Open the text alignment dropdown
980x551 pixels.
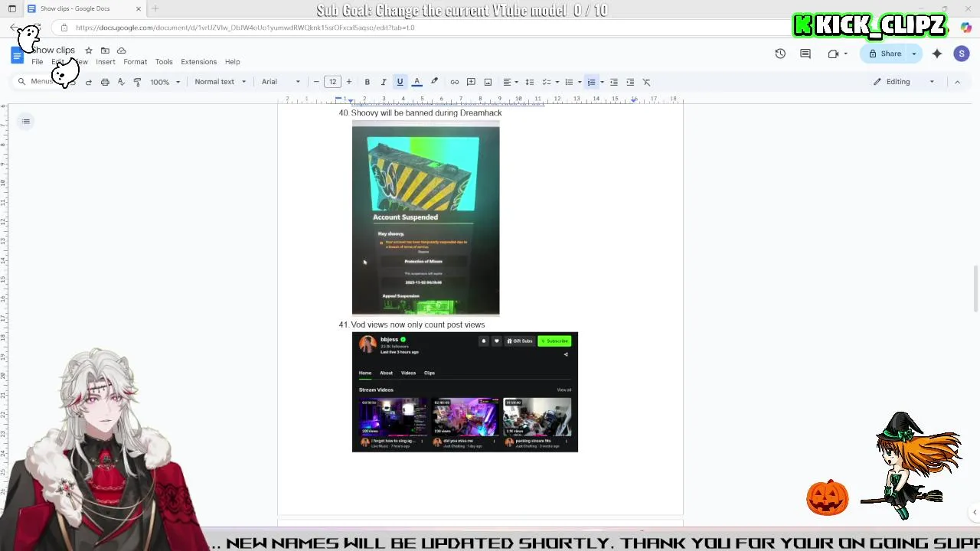510,82
